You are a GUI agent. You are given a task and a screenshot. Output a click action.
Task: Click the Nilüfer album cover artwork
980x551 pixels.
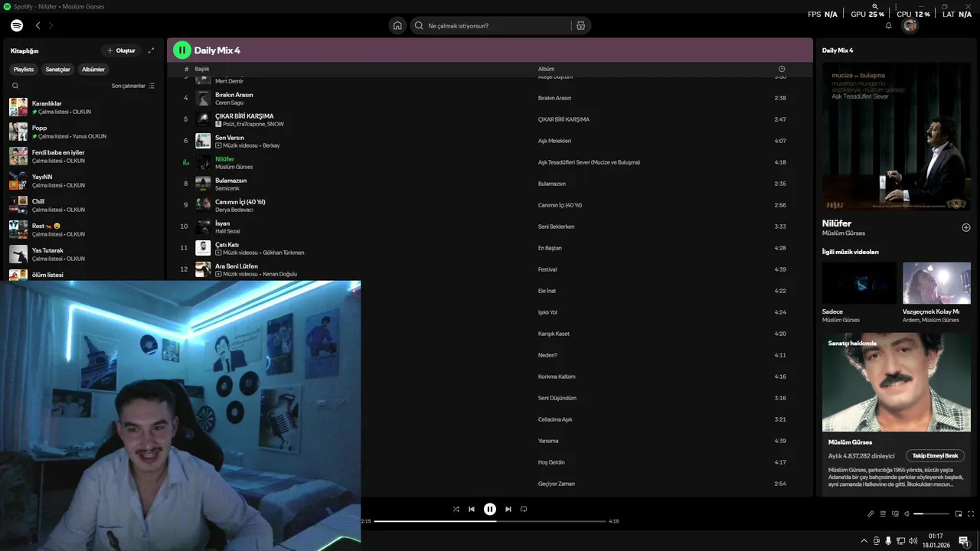(x=897, y=136)
